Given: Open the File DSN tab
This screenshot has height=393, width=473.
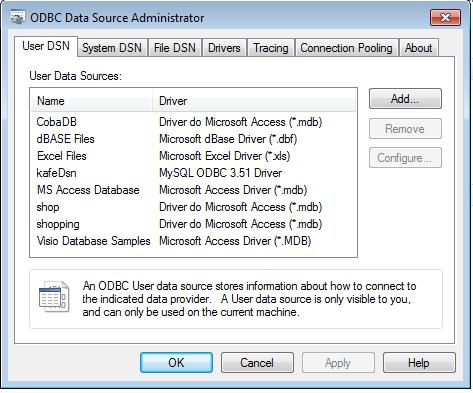Looking at the screenshot, I should pos(175,48).
